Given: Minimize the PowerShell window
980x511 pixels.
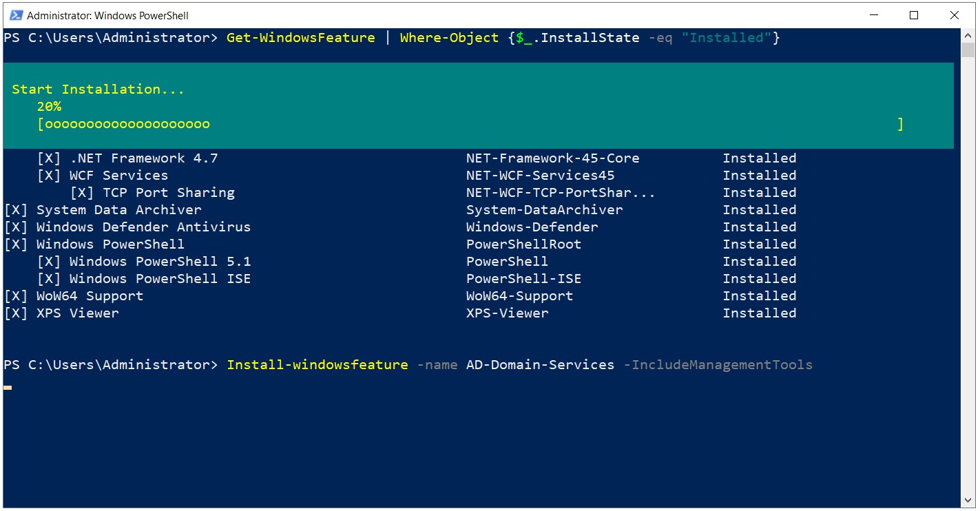Looking at the screenshot, I should [x=873, y=15].
